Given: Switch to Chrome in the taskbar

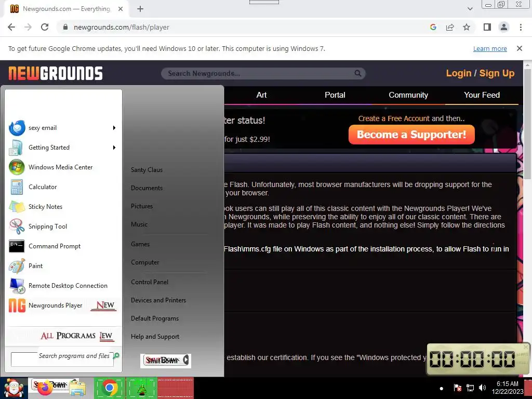Looking at the screenshot, I should click(110, 388).
